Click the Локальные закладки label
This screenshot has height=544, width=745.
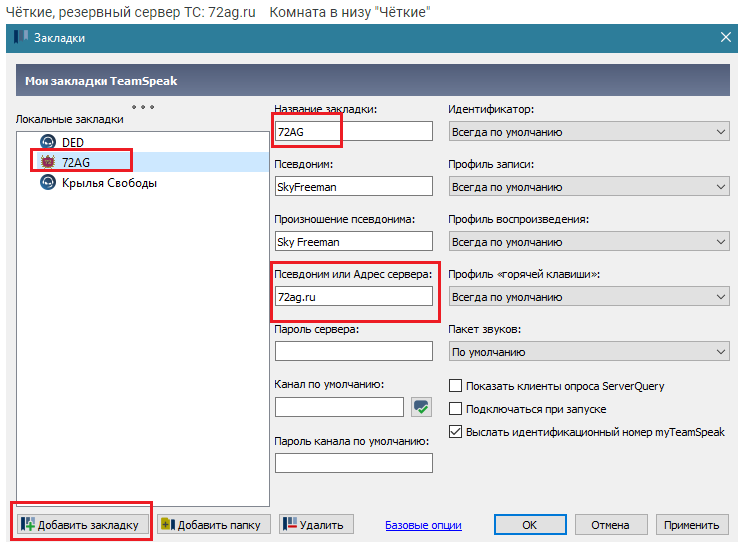coord(69,119)
